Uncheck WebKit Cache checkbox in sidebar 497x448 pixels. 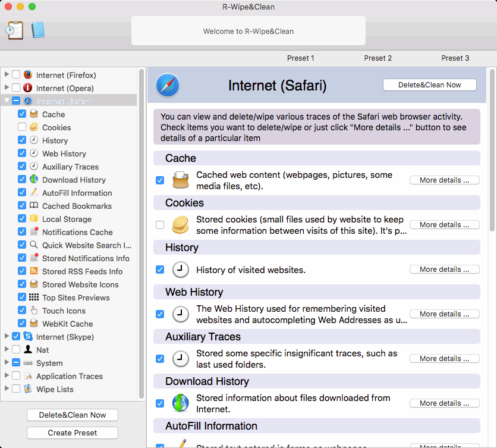pyautogui.click(x=22, y=323)
